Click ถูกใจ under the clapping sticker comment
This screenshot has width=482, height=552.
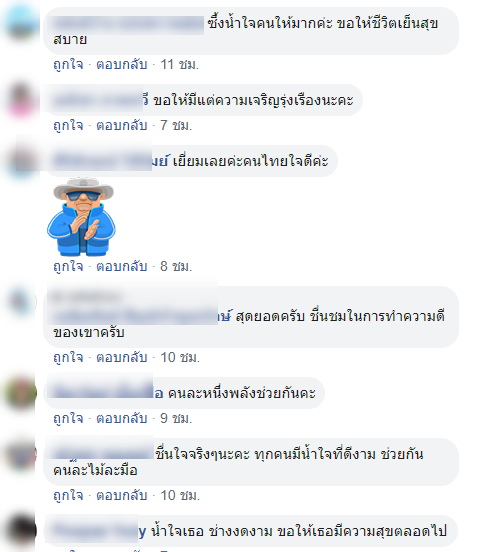(x=68, y=266)
